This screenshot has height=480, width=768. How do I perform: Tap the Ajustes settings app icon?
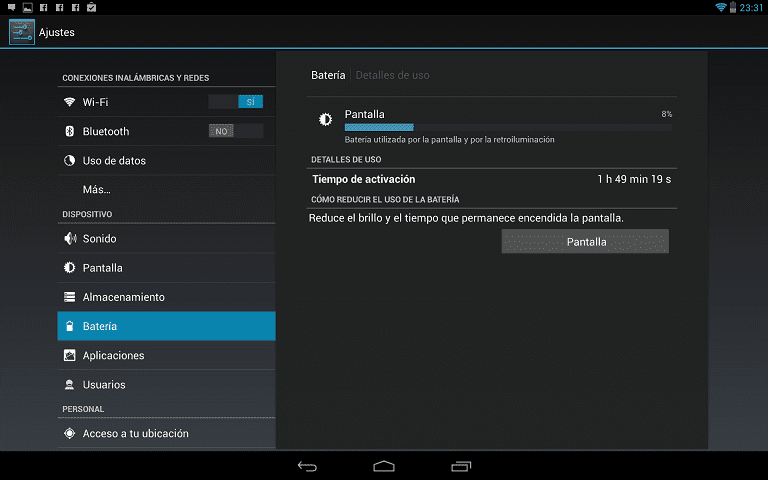tap(22, 32)
